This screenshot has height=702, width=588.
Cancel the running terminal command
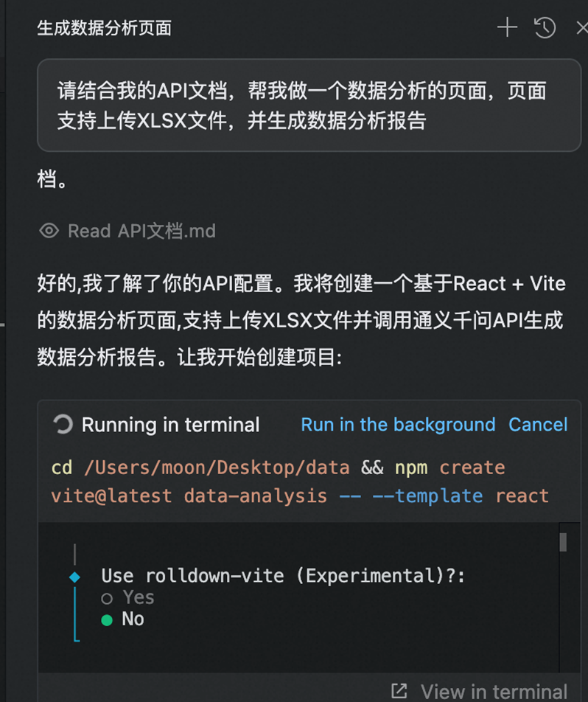click(x=538, y=425)
